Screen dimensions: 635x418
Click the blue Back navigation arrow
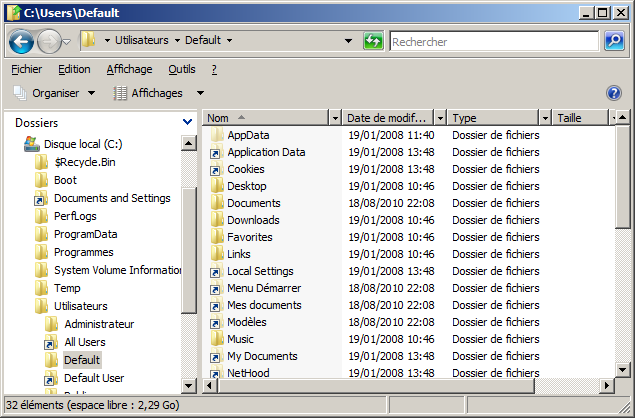point(22,42)
